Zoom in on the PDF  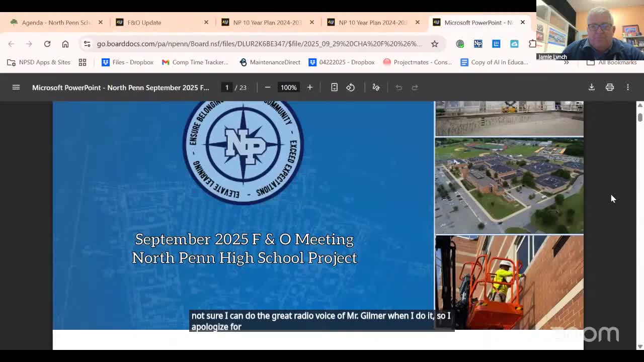[310, 87]
